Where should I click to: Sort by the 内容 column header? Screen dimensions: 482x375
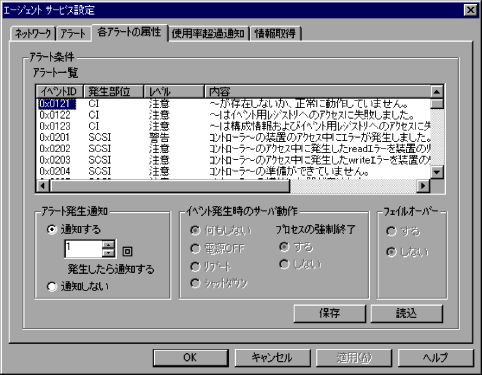pos(317,91)
